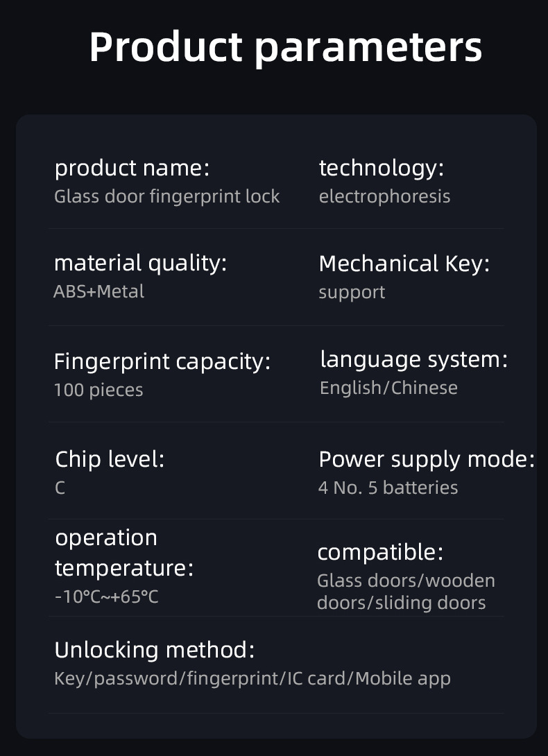548x756 pixels.
Task: Click the "ABS+Metal" value
Action: [x=99, y=291]
